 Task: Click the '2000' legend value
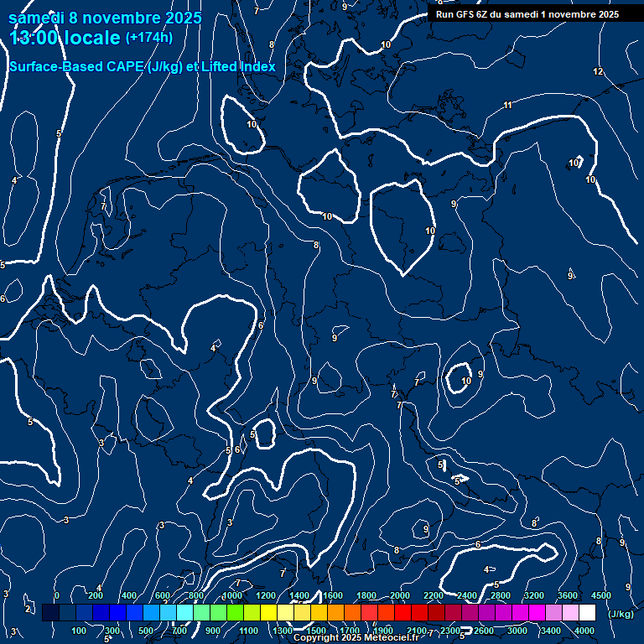coord(400,595)
